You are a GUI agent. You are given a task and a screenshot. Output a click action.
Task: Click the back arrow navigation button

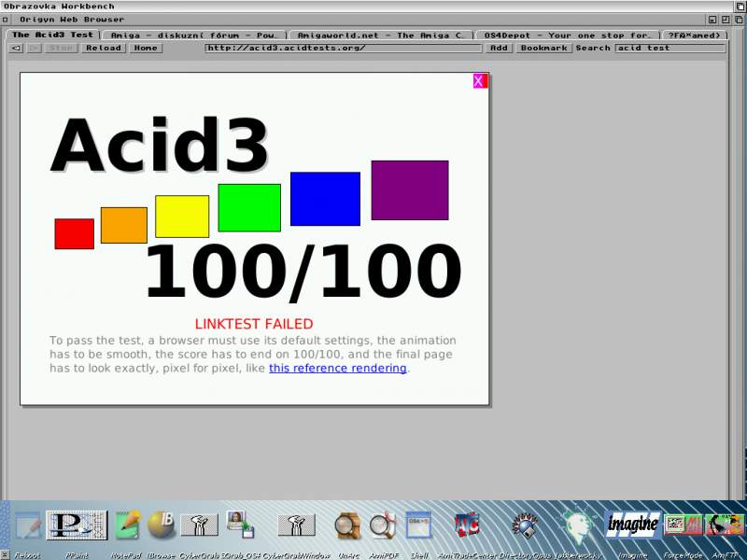(x=16, y=49)
